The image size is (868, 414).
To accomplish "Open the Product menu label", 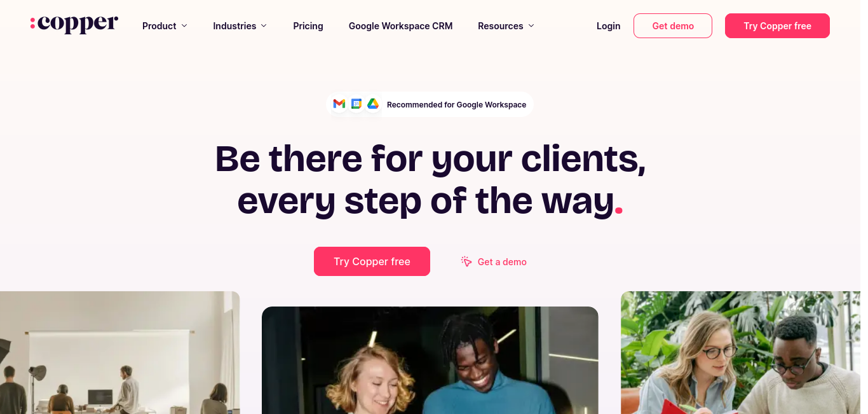I will 159,26.
